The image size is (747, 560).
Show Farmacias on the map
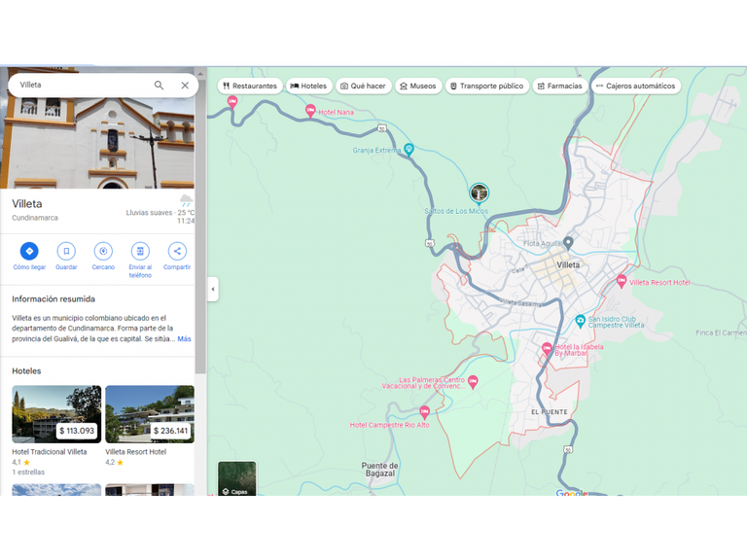(560, 87)
